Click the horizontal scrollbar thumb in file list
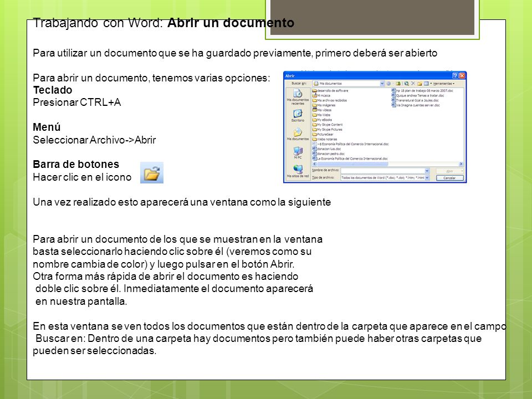Image resolution: width=532 pixels, height=399 pixels. coord(352,164)
